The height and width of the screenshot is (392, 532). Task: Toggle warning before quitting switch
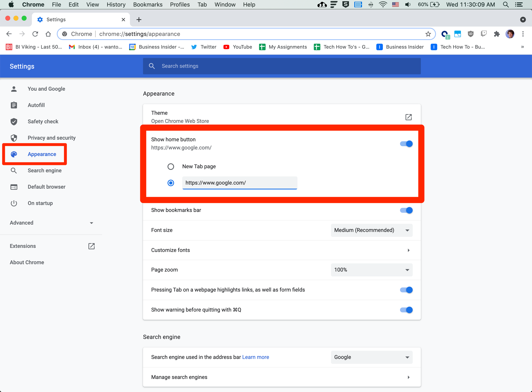[x=406, y=310]
